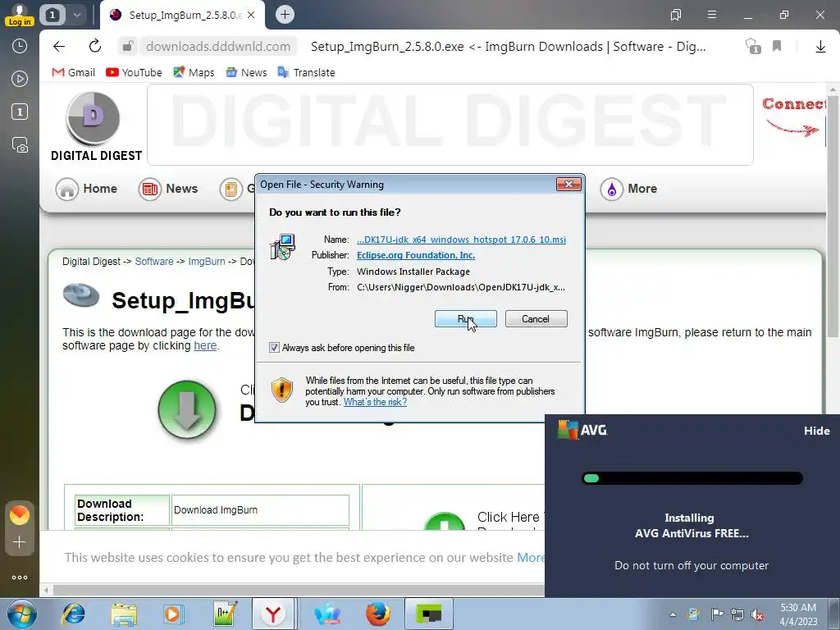Close the Security Warning dialog
This screenshot has height=630, width=840.
pyautogui.click(x=568, y=185)
